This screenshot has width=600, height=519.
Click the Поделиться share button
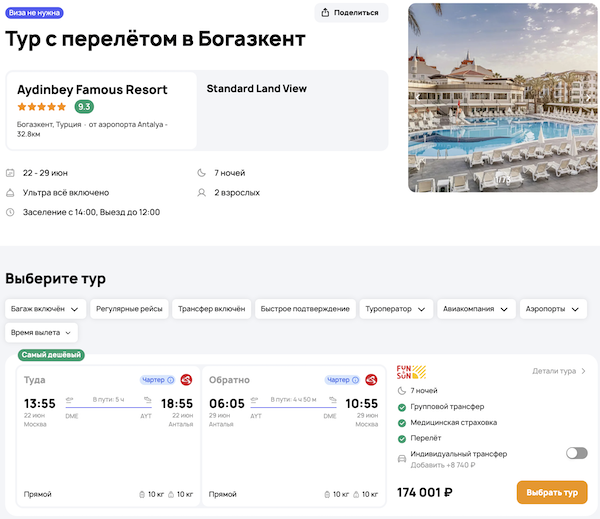click(x=351, y=13)
